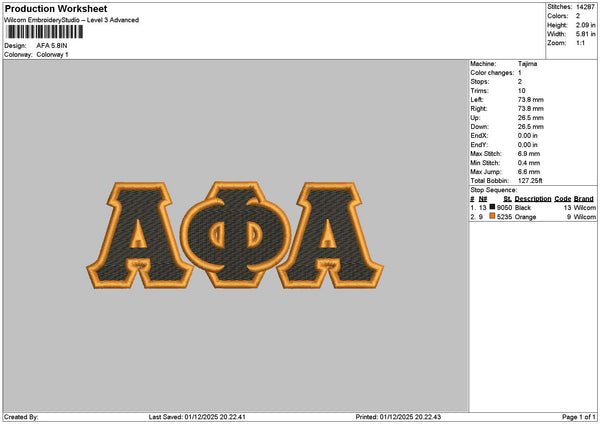This screenshot has width=600, height=424.
Task: Click the first embroidered Alpha letter
Action: [140, 235]
